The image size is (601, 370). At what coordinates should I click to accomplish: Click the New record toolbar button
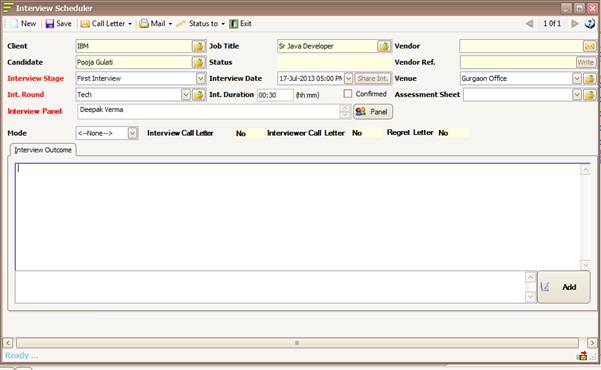click(23, 24)
